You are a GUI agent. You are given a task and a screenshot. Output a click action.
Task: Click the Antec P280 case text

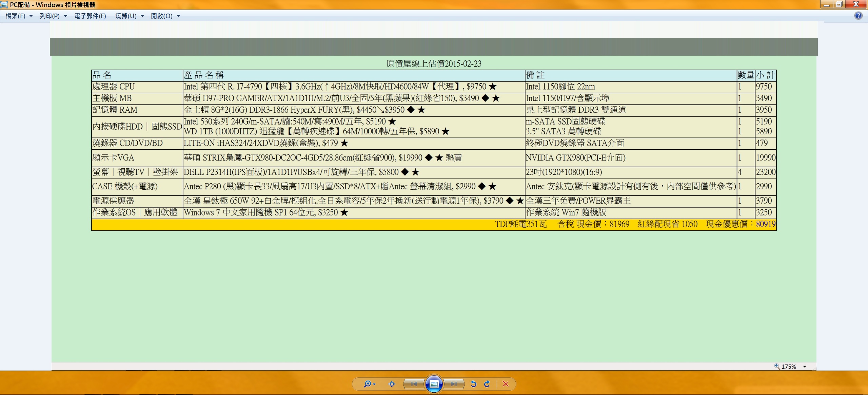(x=340, y=187)
